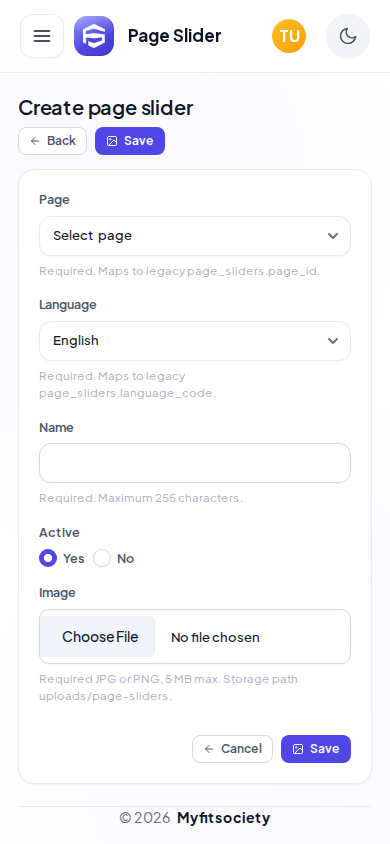This screenshot has width=390, height=844.
Task: Click the Yes label next to Active radio
Action: tap(74, 559)
